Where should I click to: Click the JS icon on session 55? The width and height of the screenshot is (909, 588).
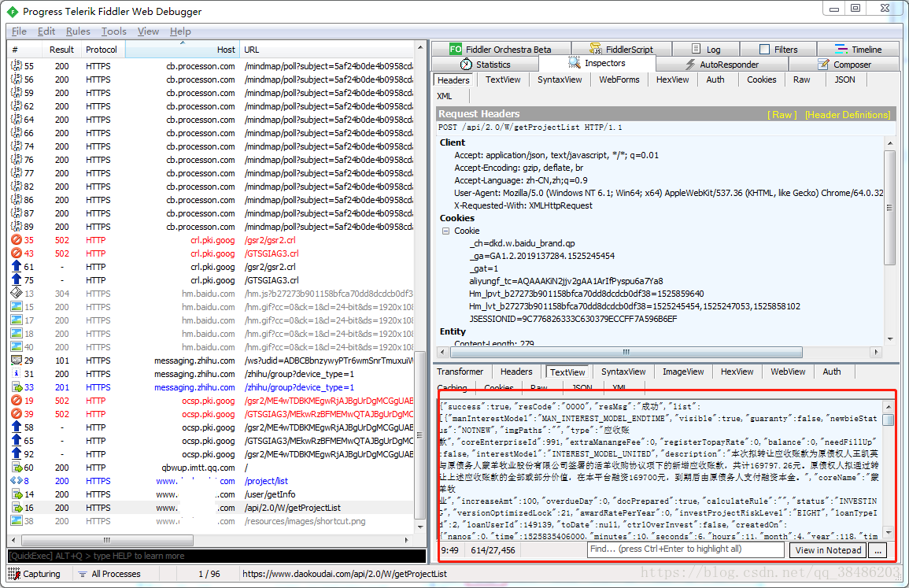point(17,65)
